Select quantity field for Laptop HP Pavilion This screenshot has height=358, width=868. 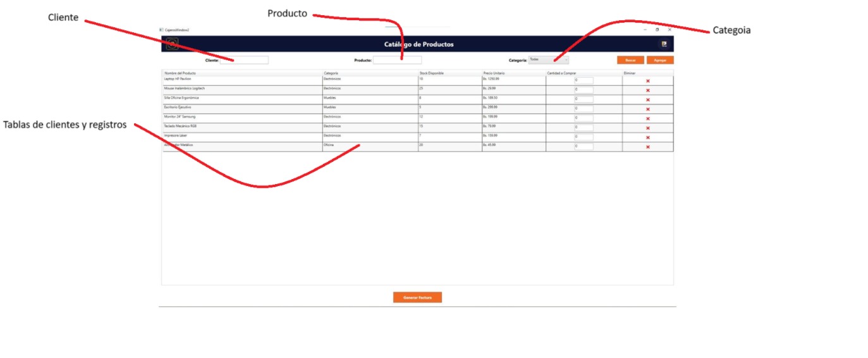tap(584, 81)
